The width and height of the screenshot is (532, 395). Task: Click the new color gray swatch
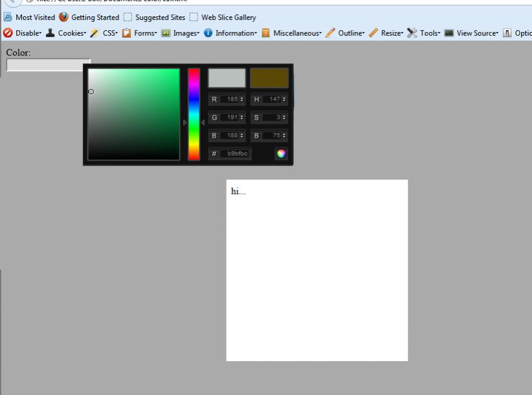pyautogui.click(x=227, y=78)
